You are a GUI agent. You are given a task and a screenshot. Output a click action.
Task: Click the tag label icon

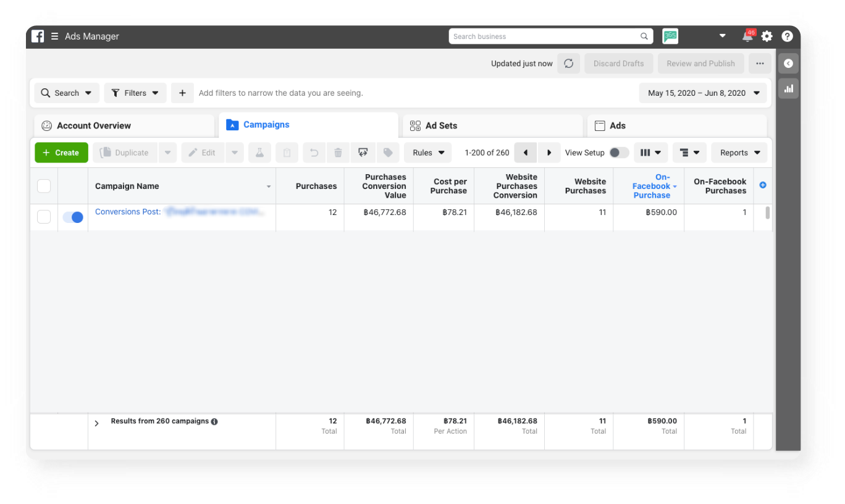pyautogui.click(x=388, y=153)
